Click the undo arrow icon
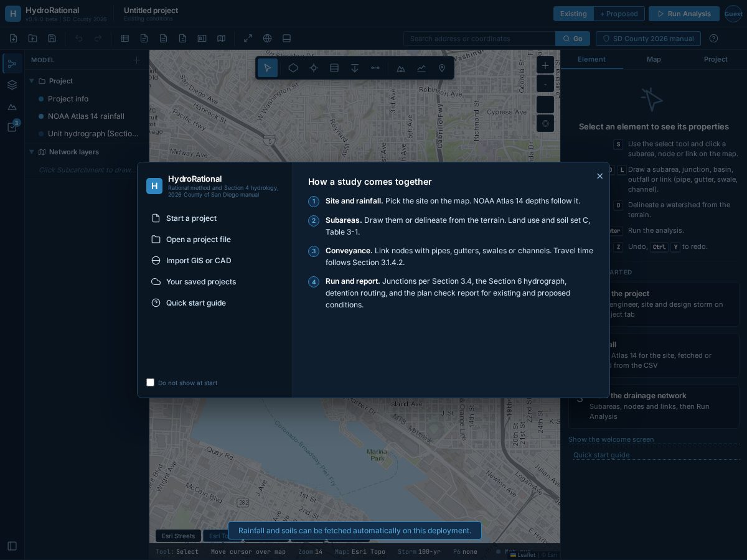The width and height of the screenshot is (747, 560). tap(78, 39)
